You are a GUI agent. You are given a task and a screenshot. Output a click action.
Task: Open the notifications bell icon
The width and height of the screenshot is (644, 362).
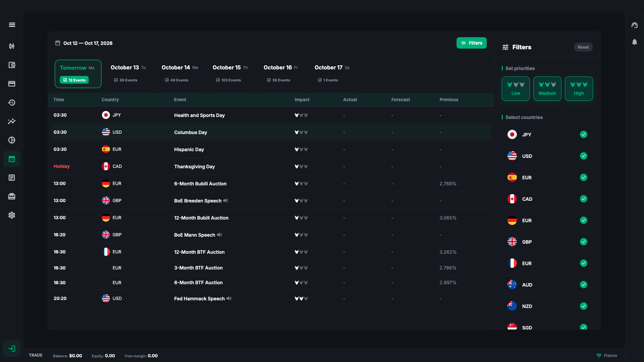[635, 42]
